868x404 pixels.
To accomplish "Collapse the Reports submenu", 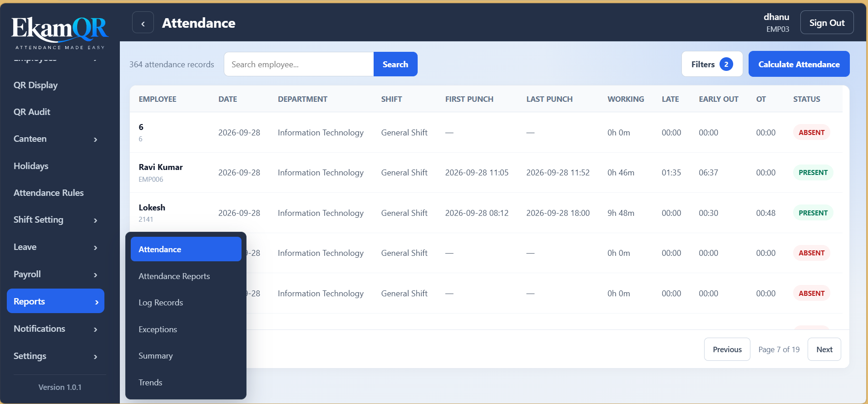I will [x=55, y=301].
